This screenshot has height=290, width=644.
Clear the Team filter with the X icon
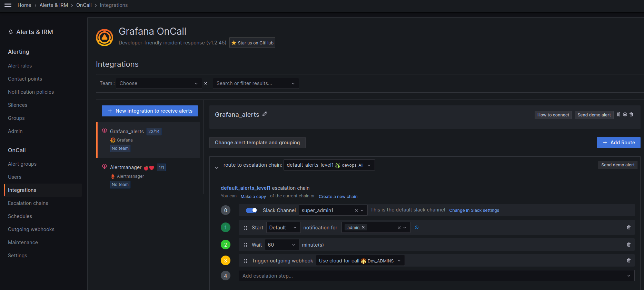click(206, 83)
